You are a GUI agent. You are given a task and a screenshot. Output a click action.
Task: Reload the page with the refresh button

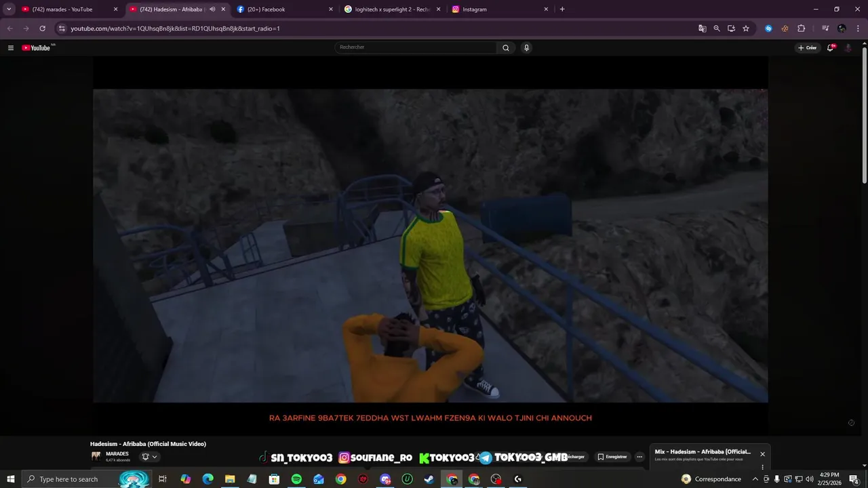tap(42, 28)
